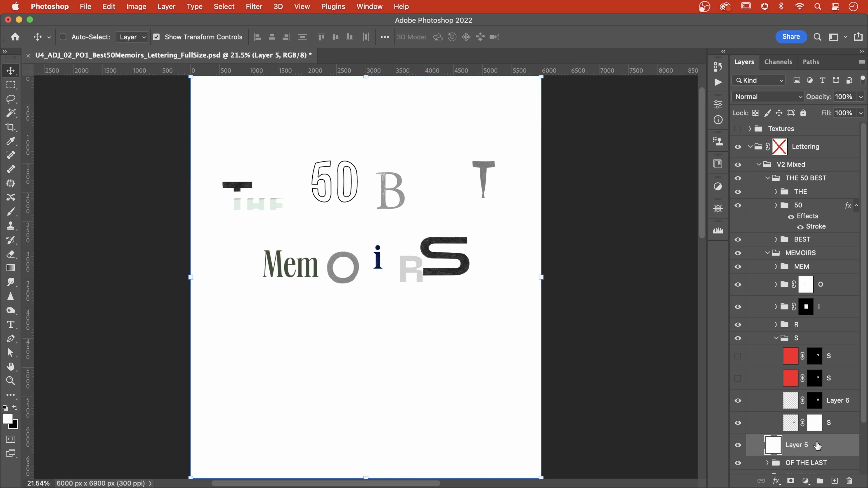868x488 pixels.
Task: Expand the MEM group
Action: (776, 266)
